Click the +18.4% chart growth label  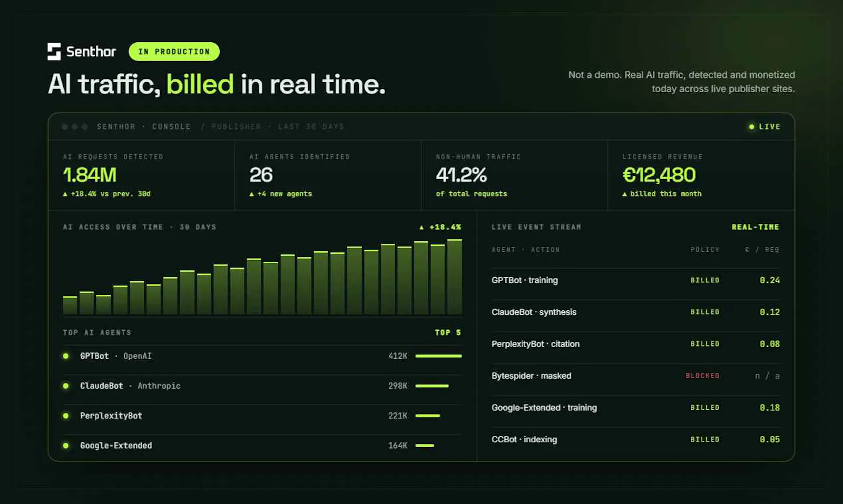(440, 227)
